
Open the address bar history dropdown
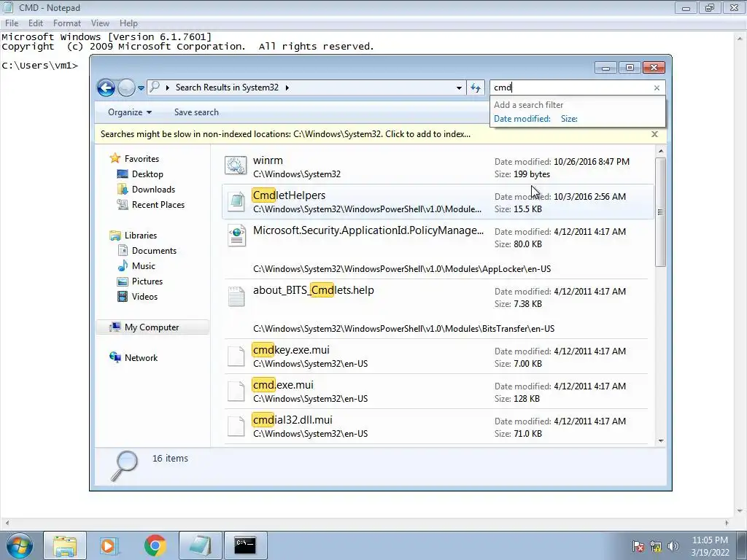tap(459, 87)
